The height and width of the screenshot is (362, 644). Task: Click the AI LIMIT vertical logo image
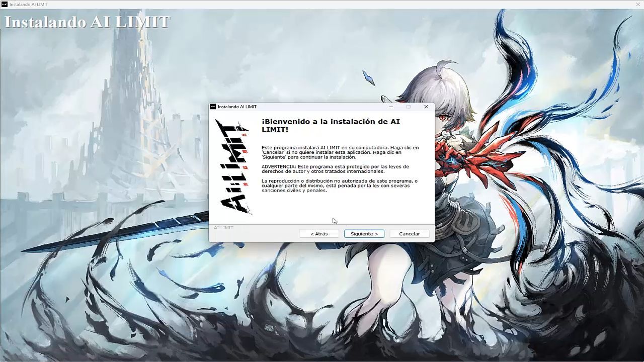[x=234, y=167]
